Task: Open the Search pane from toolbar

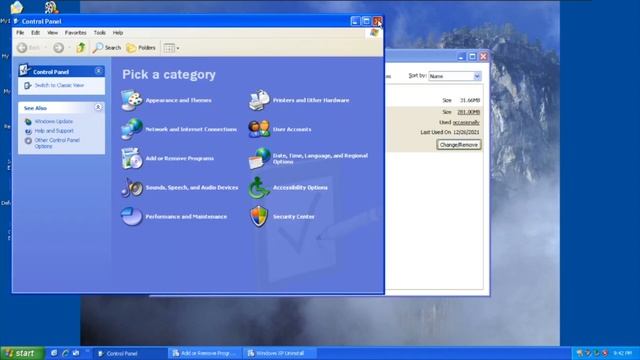Action: tap(107, 48)
